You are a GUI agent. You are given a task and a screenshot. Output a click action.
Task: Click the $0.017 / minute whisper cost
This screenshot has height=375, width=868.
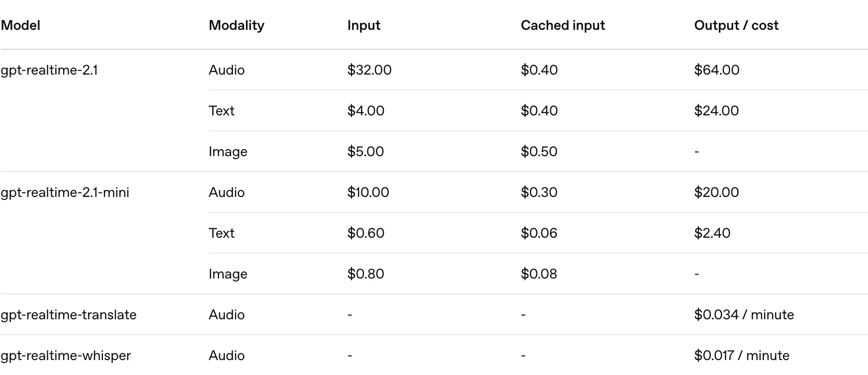point(742,356)
